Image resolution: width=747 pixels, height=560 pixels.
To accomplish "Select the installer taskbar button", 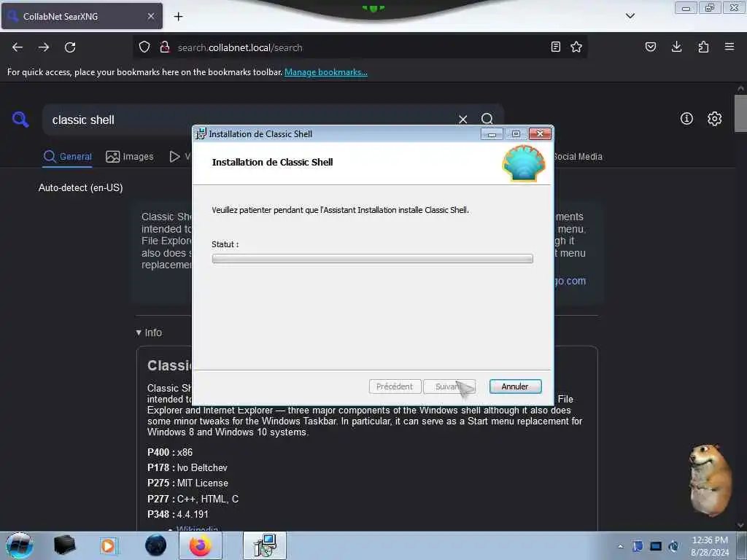I will coord(265,545).
